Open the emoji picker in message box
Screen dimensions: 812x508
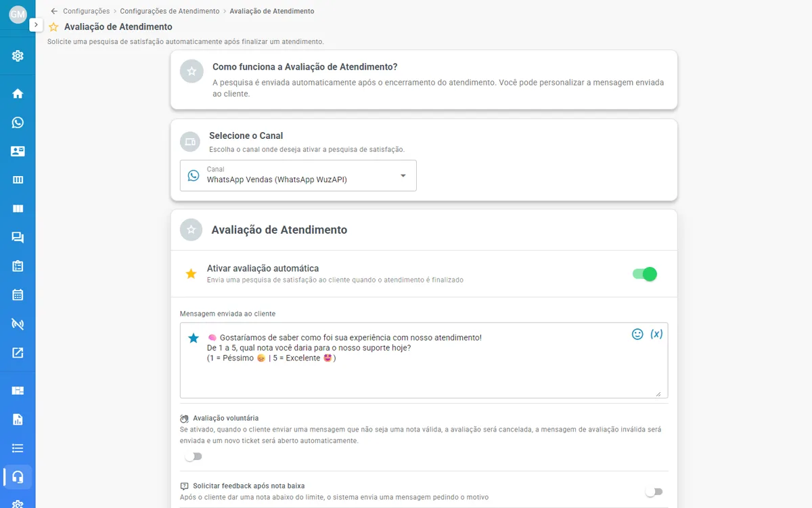(637, 334)
